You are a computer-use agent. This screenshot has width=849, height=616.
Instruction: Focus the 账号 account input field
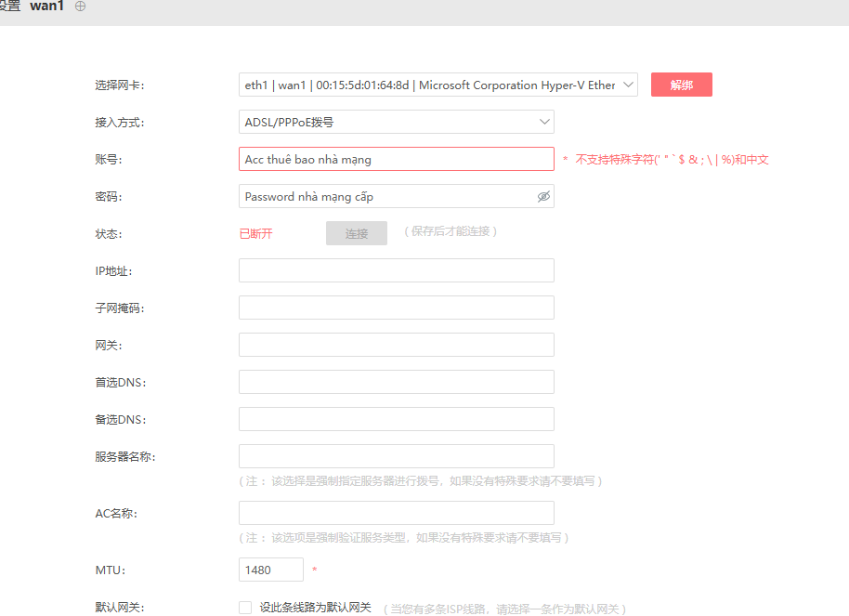pyautogui.click(x=397, y=159)
